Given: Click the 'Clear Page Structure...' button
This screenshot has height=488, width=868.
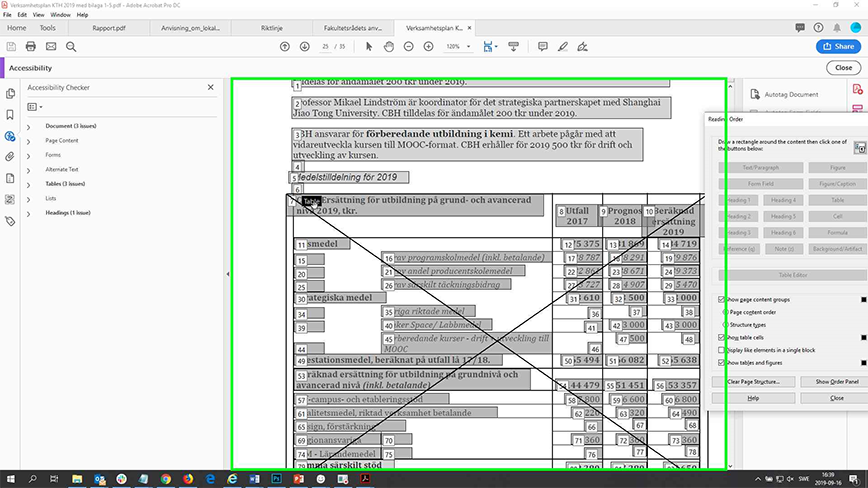Looking at the screenshot, I should click(x=752, y=382).
